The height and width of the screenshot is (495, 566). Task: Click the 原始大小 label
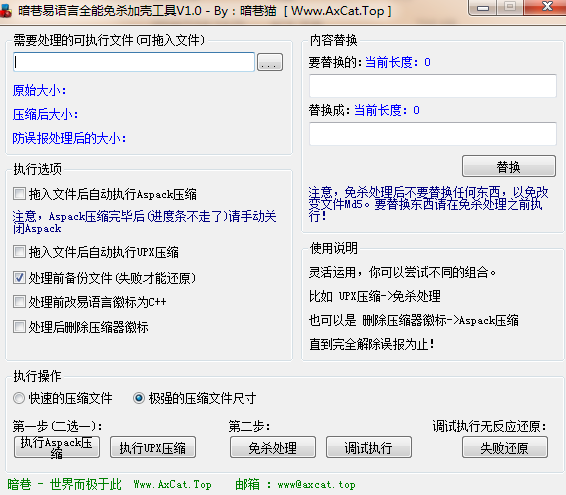tap(39, 90)
